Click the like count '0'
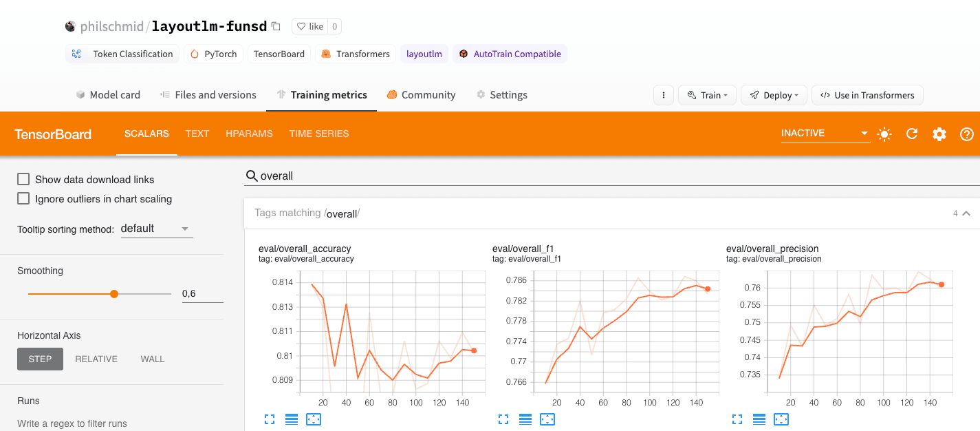Image resolution: width=980 pixels, height=431 pixels. point(334,26)
